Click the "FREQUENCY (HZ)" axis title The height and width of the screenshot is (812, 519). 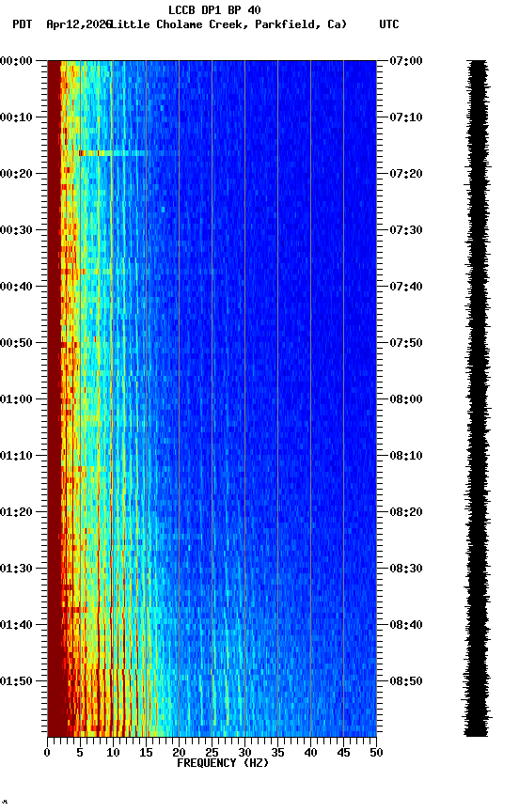[x=223, y=763]
